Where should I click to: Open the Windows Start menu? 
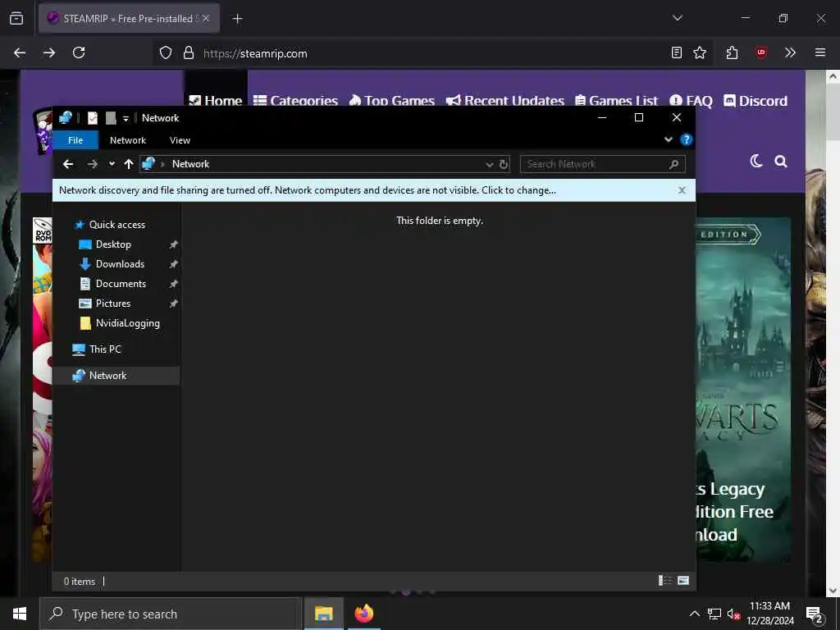point(20,614)
